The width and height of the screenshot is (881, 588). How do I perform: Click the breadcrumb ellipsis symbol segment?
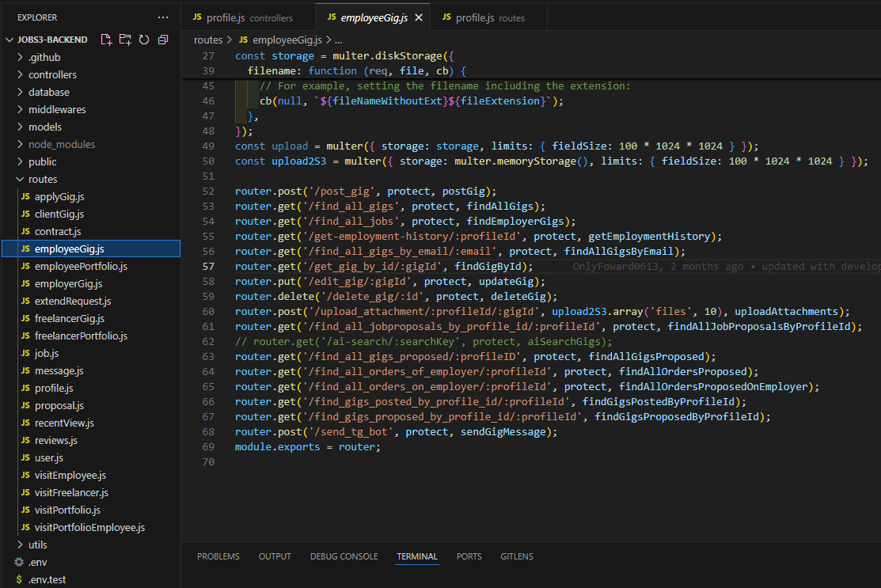[x=338, y=40]
